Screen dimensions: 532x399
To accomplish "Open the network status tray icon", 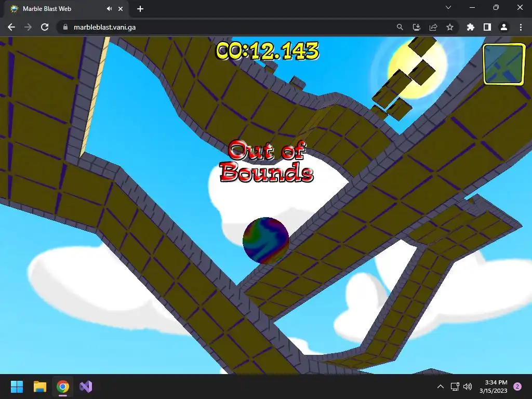I will pyautogui.click(x=455, y=387).
